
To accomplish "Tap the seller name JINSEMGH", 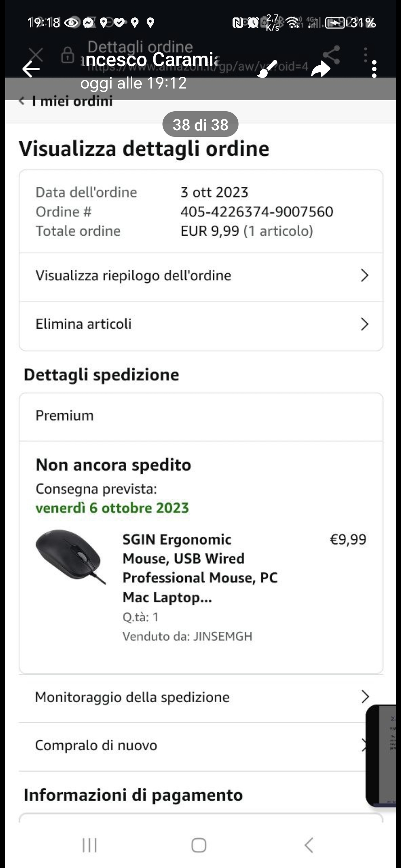I will [223, 637].
